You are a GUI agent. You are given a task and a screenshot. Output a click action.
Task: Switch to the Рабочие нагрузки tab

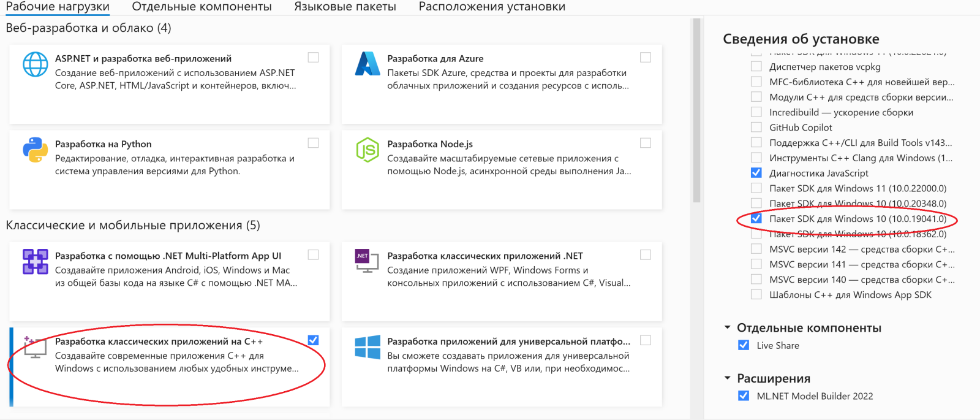(x=58, y=7)
